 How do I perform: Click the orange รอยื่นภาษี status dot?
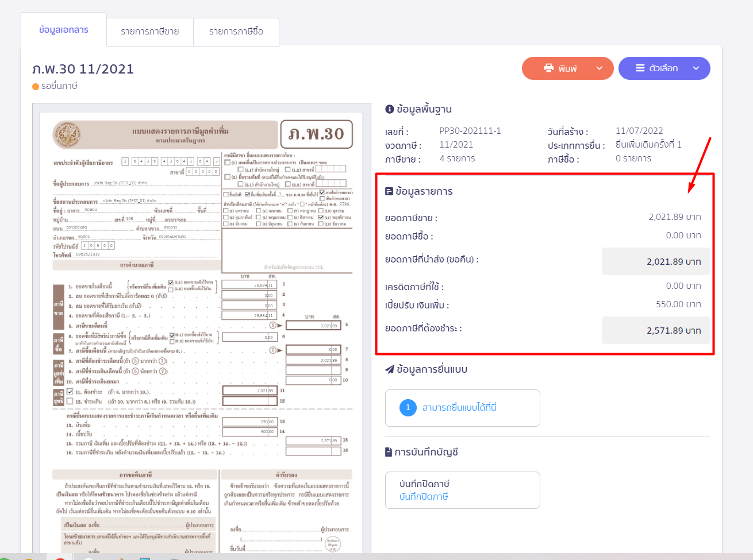click(36, 87)
